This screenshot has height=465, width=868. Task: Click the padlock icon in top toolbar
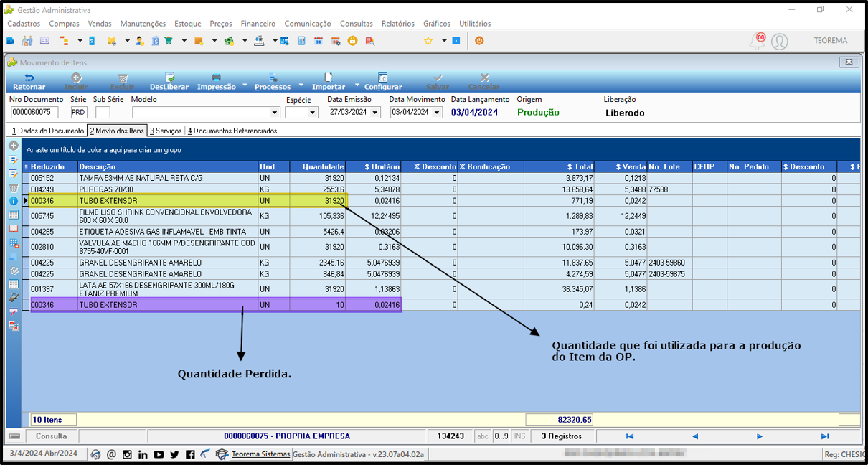[x=352, y=41]
